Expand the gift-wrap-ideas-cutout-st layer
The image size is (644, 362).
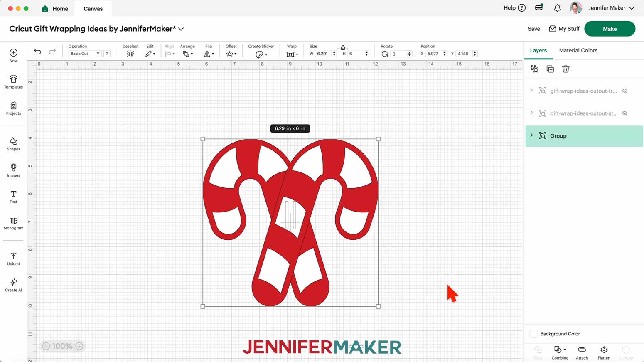click(531, 113)
